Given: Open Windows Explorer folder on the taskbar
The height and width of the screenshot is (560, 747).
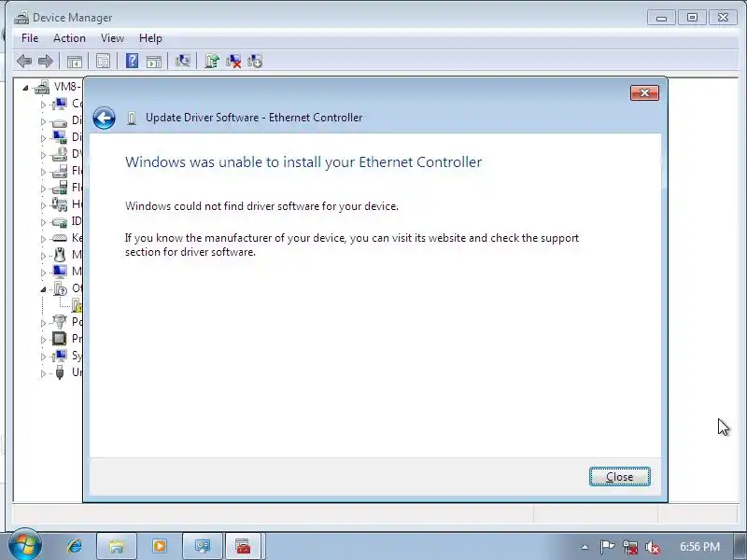Looking at the screenshot, I should click(117, 546).
